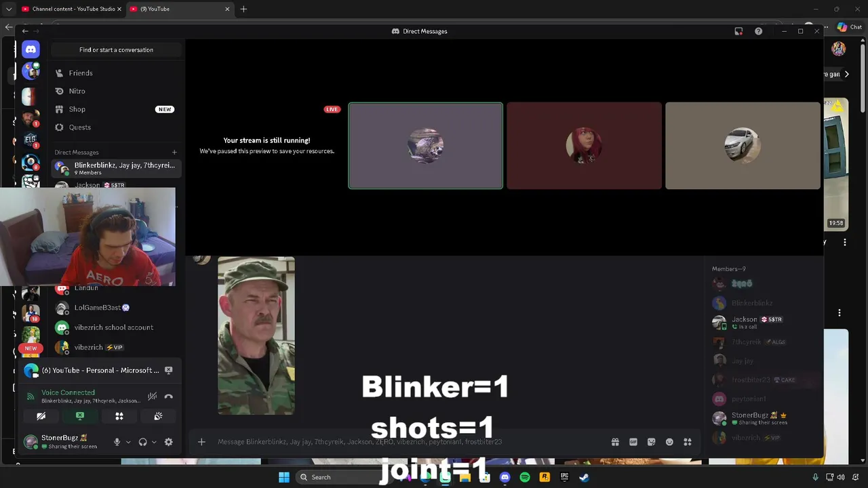Open volume control in system tray
868x488 pixels.
pyautogui.click(x=841, y=477)
